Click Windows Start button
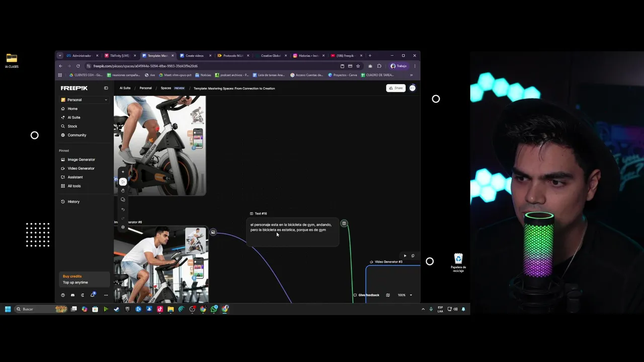 coord(8,309)
